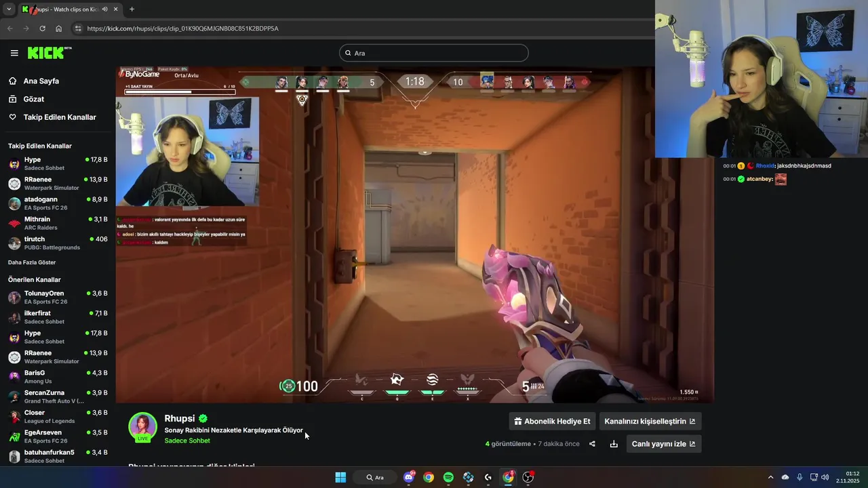The height and width of the screenshot is (488, 868).
Task: Expand Daha Fazla Göster
Action: coord(32,262)
